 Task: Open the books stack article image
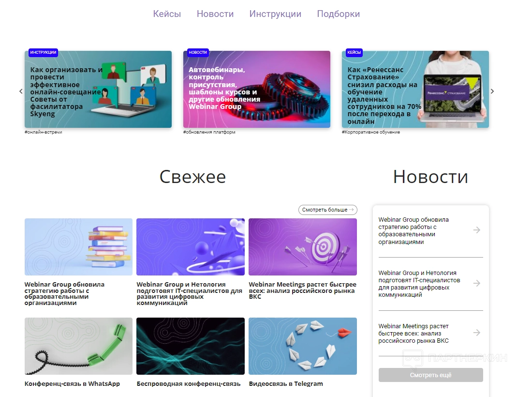coord(78,247)
